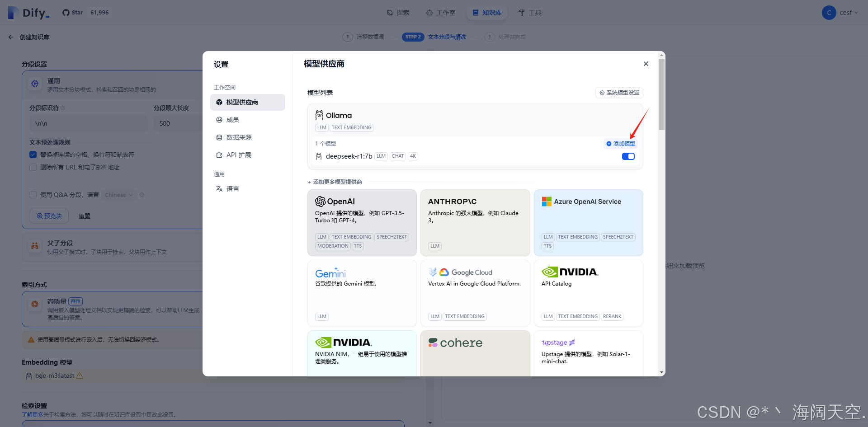Click the cesf user avatar
The width and height of the screenshot is (868, 427).
click(x=829, y=13)
